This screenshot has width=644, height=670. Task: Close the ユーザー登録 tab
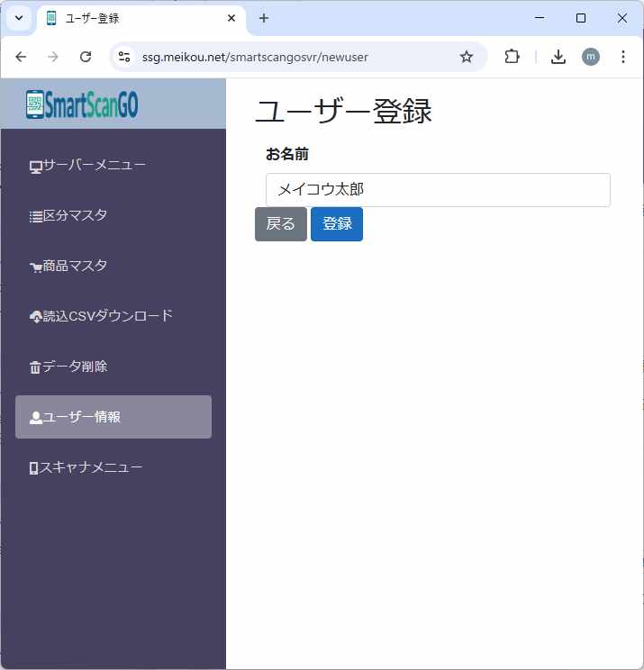coord(231,18)
